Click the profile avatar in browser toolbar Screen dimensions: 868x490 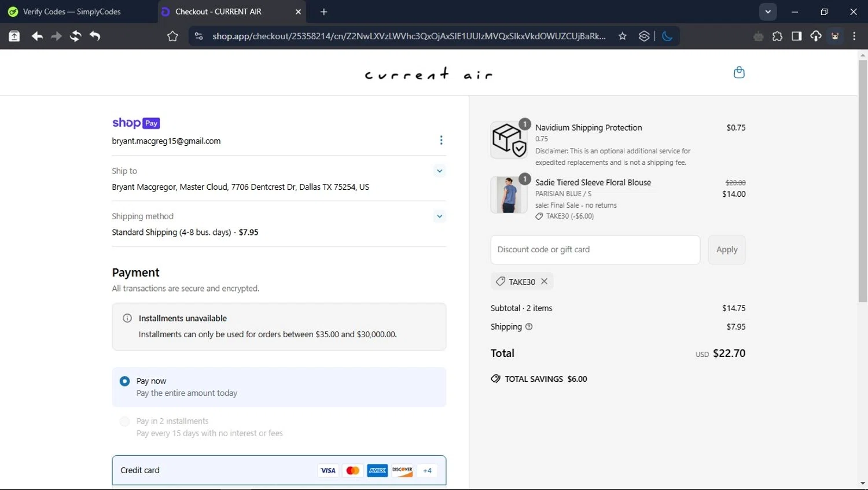click(835, 36)
